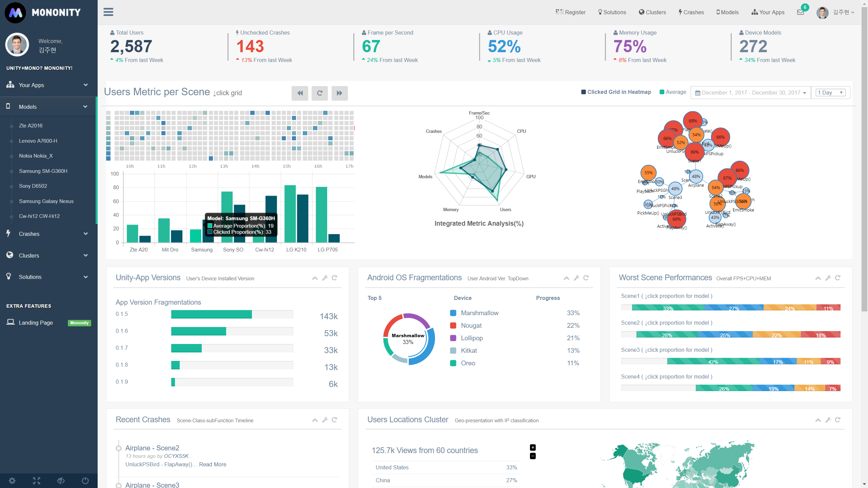The image size is (868, 488).
Task: Click the wrench icon on Unity-App Versions panel
Action: coord(325,278)
